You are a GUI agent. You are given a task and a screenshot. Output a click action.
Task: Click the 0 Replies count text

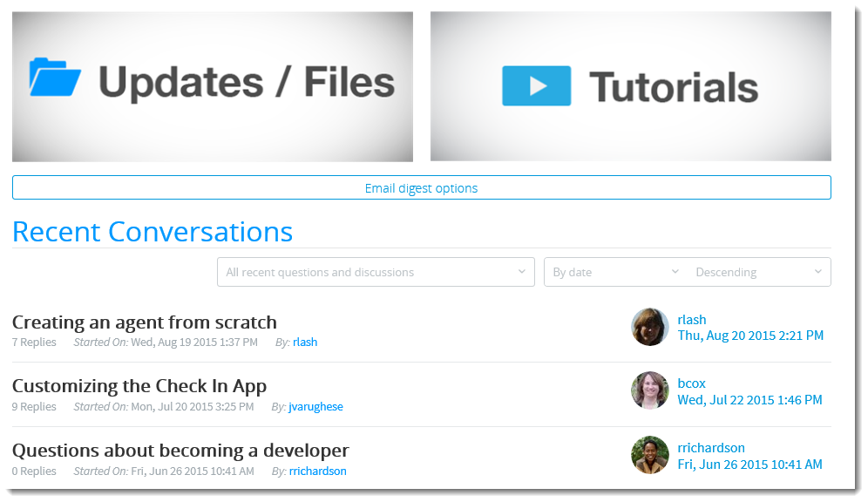34,471
